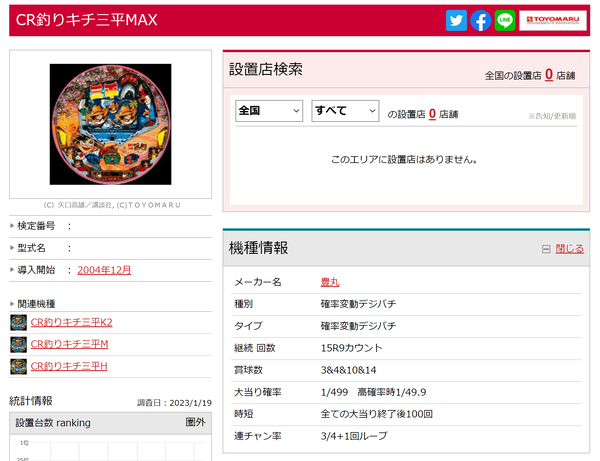Click the 全国の設置店 0 count
The image size is (600, 461).
pos(549,74)
